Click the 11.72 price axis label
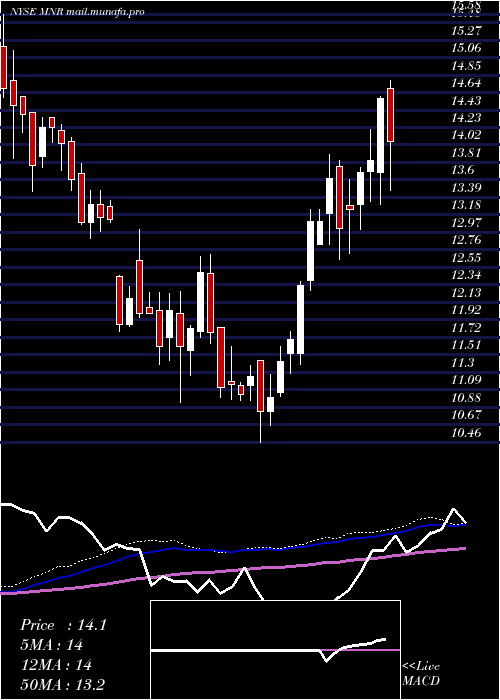 coord(467,328)
